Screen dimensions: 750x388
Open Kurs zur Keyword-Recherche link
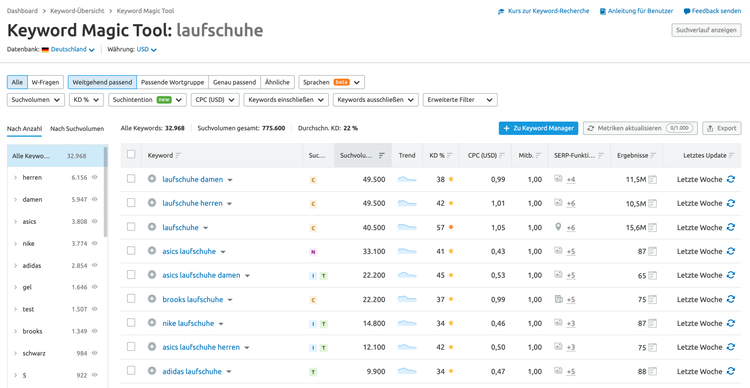(x=544, y=11)
